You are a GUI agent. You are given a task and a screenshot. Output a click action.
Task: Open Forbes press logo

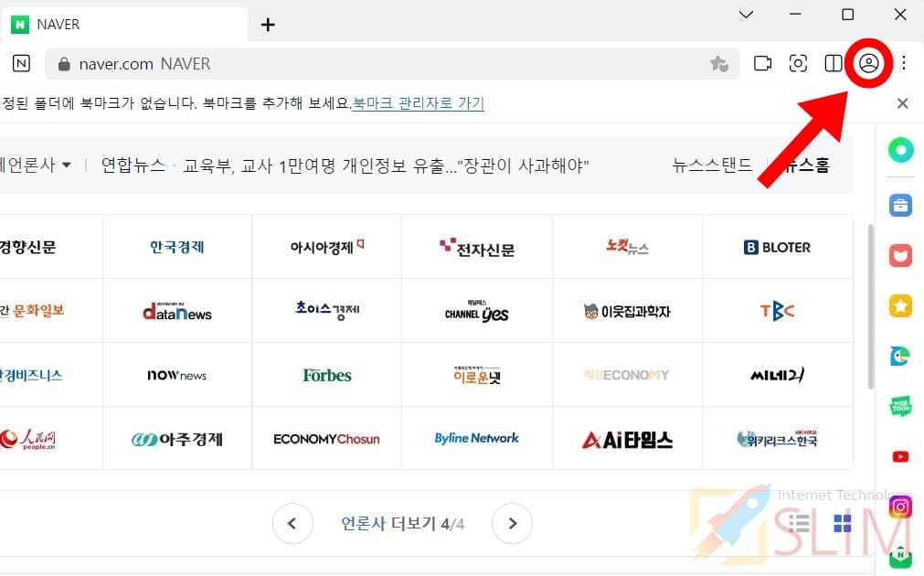327,375
